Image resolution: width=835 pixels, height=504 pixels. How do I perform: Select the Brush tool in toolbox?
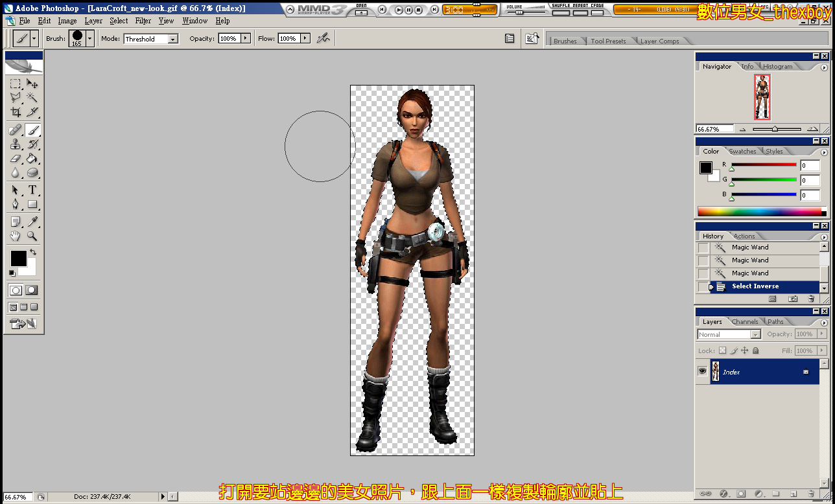click(x=32, y=130)
